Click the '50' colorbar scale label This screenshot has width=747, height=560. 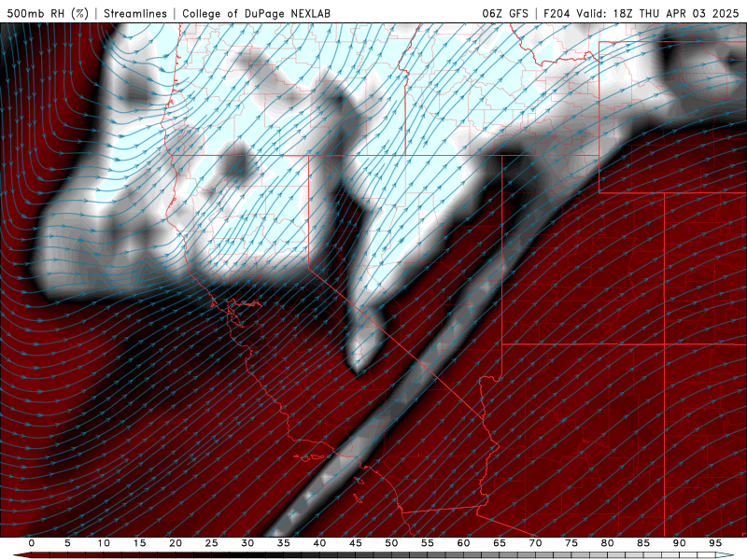coord(391,543)
